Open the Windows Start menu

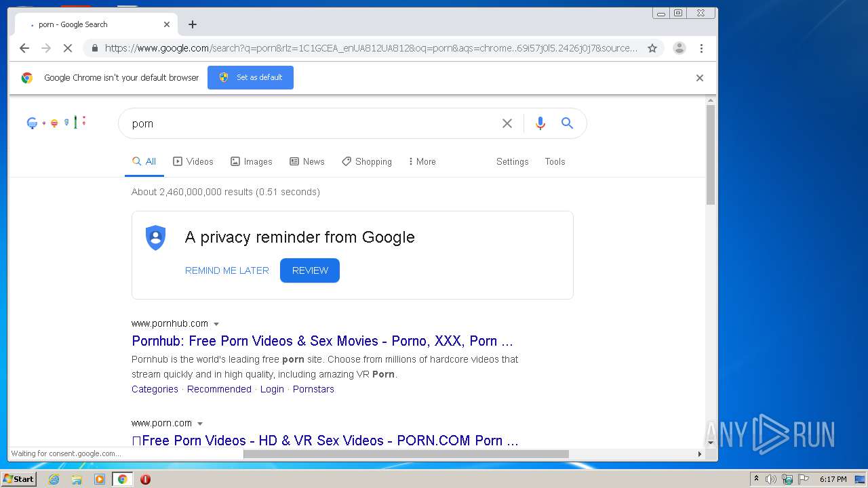18,479
